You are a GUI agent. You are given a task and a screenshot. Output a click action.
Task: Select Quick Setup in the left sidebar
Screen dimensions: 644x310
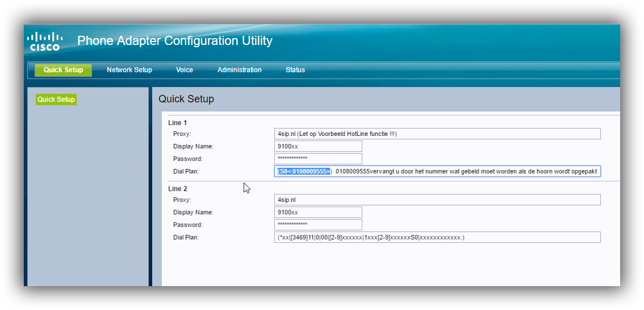coord(56,100)
